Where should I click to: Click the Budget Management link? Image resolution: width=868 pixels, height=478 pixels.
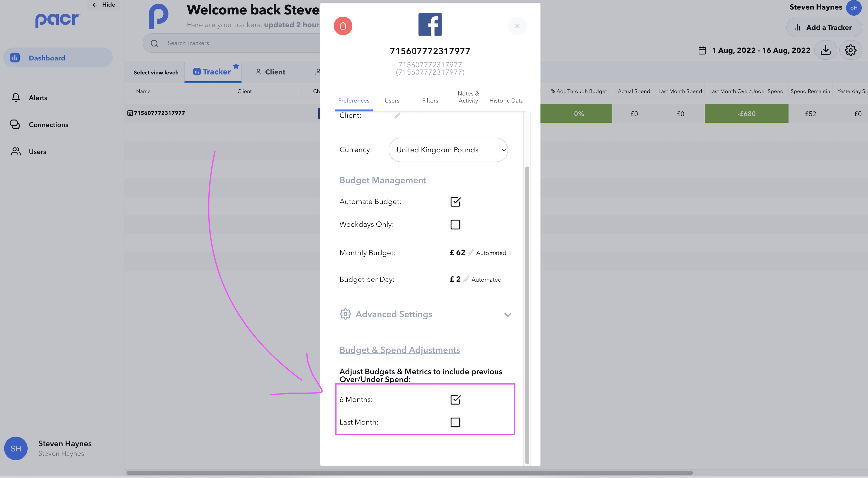coord(382,180)
